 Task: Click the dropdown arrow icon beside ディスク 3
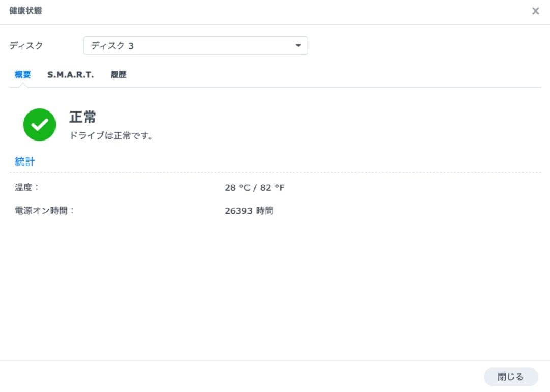tap(298, 45)
